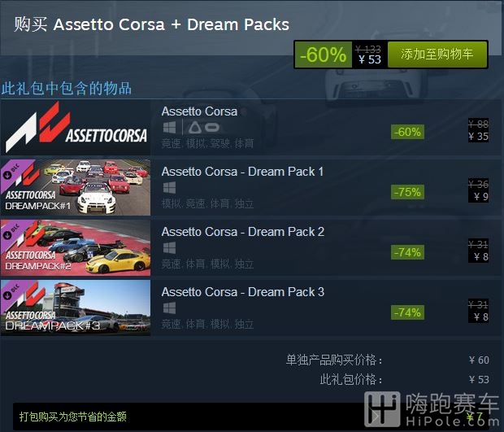Click the Windows icon under Dream Pack 3
The width and height of the screenshot is (504, 432).
169,308
